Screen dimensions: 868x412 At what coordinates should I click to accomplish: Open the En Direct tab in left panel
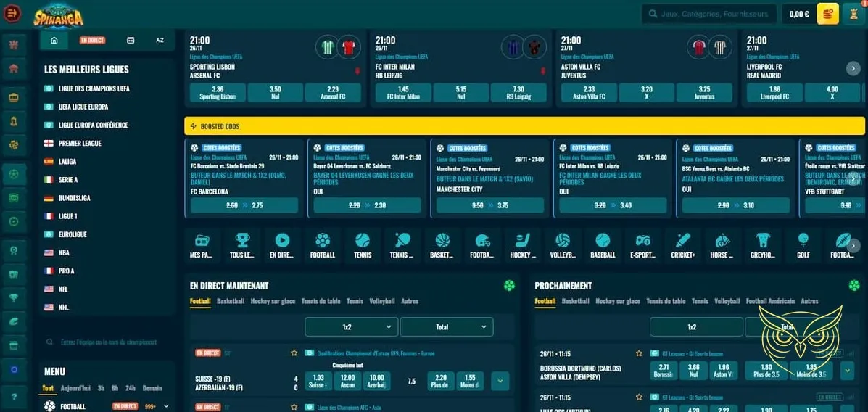tap(92, 41)
